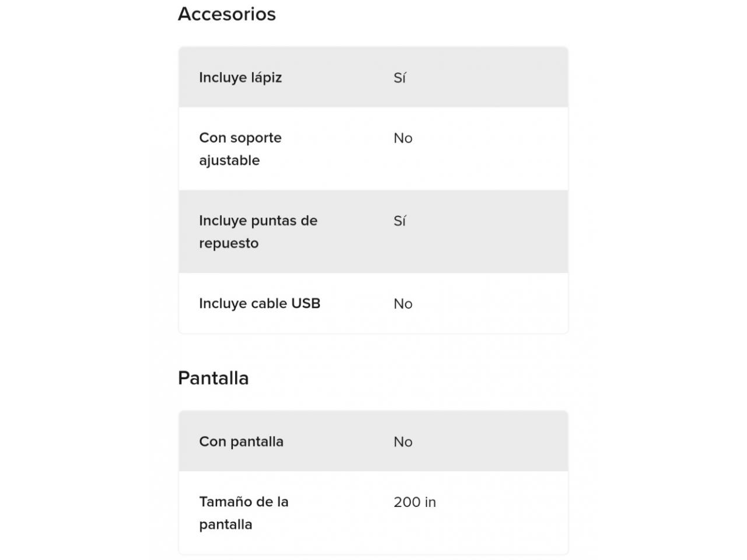Click the Incluye cable USB table row

(x=373, y=303)
